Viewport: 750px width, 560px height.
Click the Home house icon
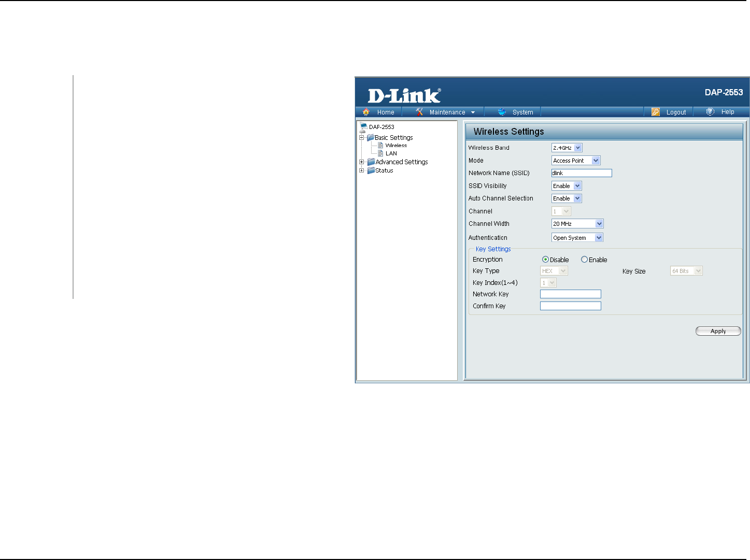[366, 112]
